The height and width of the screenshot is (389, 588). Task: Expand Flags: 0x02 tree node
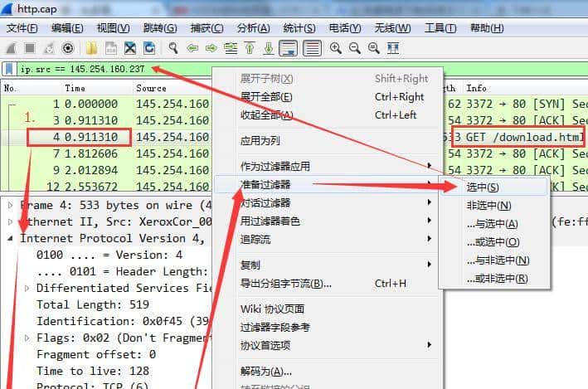[27, 338]
